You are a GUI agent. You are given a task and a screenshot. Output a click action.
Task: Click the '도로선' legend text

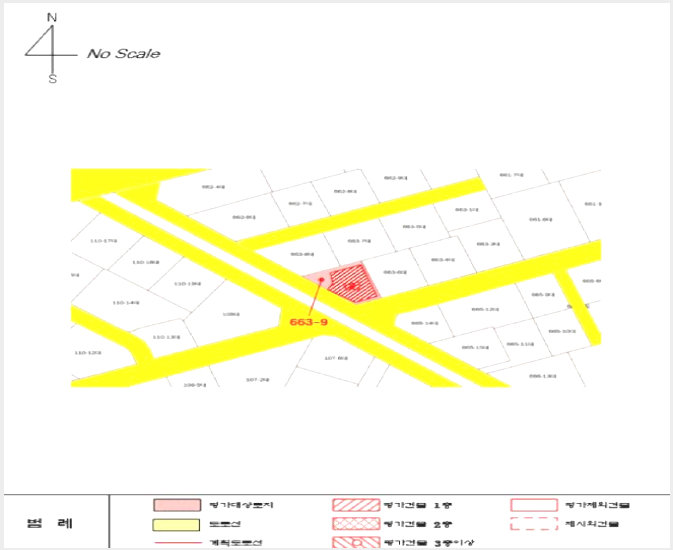(x=225, y=524)
